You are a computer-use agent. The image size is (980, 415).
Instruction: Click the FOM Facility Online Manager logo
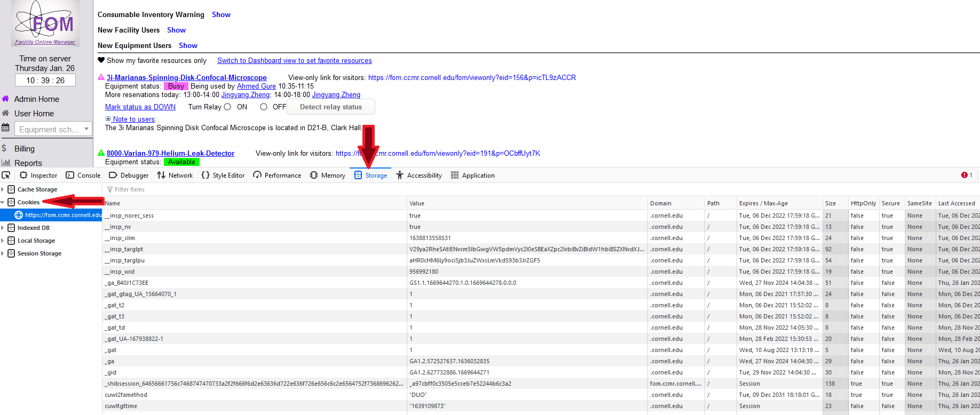click(45, 23)
